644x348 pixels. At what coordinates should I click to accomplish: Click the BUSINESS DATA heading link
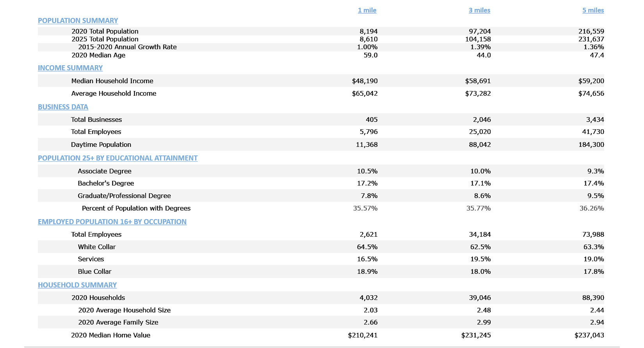(63, 107)
